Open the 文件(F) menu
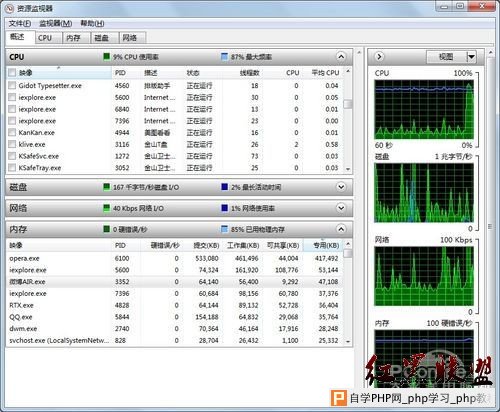 click(20, 23)
